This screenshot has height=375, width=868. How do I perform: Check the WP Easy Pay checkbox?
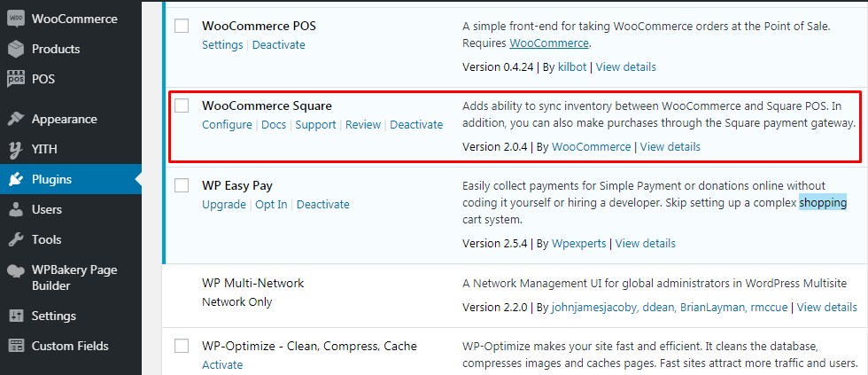tap(182, 185)
